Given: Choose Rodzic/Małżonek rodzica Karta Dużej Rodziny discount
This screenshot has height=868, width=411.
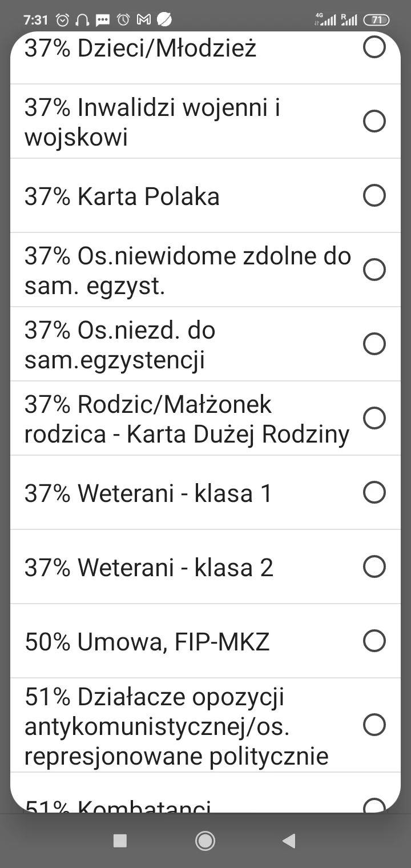Looking at the screenshot, I should point(374,418).
